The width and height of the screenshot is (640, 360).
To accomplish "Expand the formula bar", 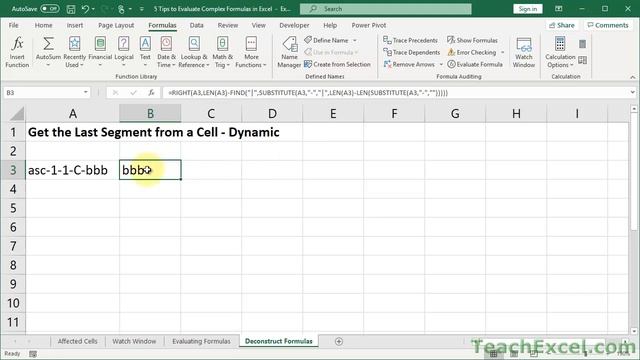I will (x=632, y=93).
